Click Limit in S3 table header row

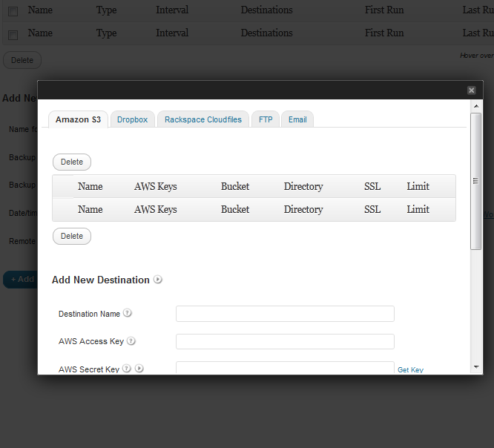click(418, 186)
